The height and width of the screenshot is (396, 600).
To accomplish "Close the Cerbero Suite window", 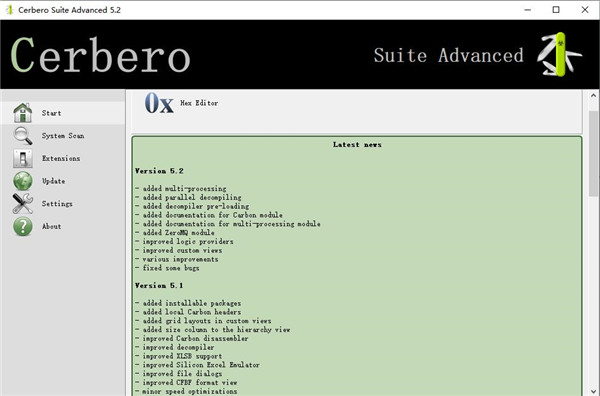I will [585, 10].
